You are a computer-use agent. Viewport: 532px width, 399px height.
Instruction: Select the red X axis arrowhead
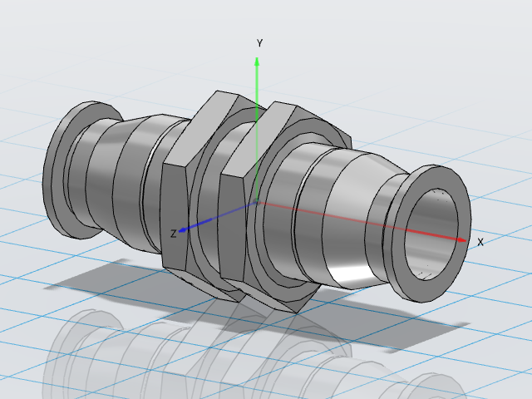click(462, 240)
